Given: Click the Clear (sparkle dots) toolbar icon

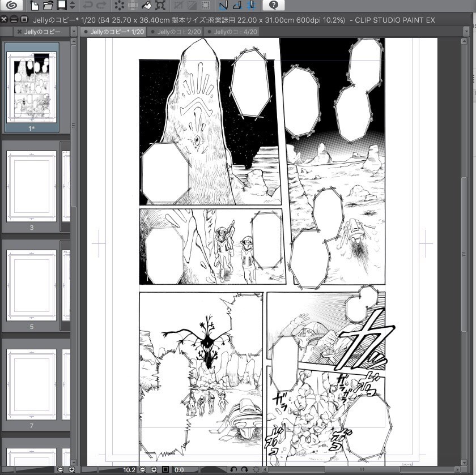Looking at the screenshot, I should [119, 6].
